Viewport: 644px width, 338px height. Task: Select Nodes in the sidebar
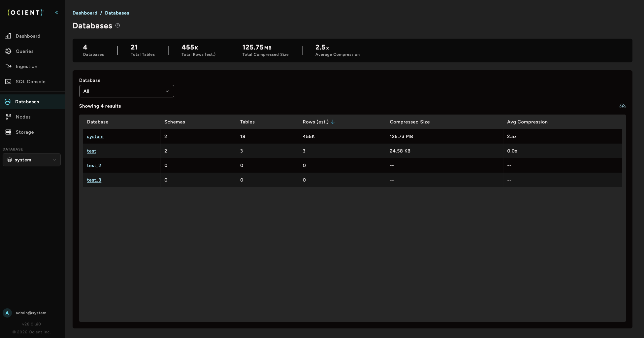click(32, 117)
